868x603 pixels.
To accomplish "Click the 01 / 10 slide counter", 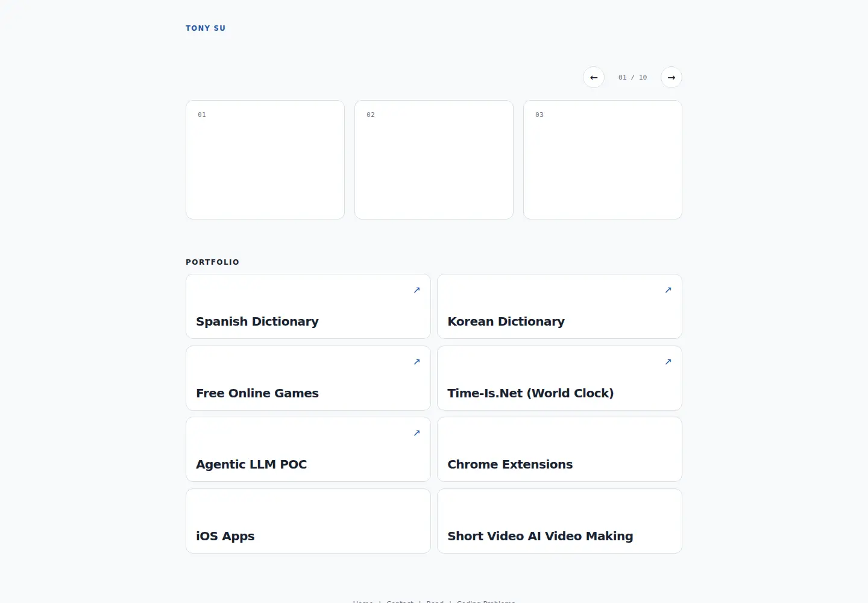I will click(x=632, y=77).
